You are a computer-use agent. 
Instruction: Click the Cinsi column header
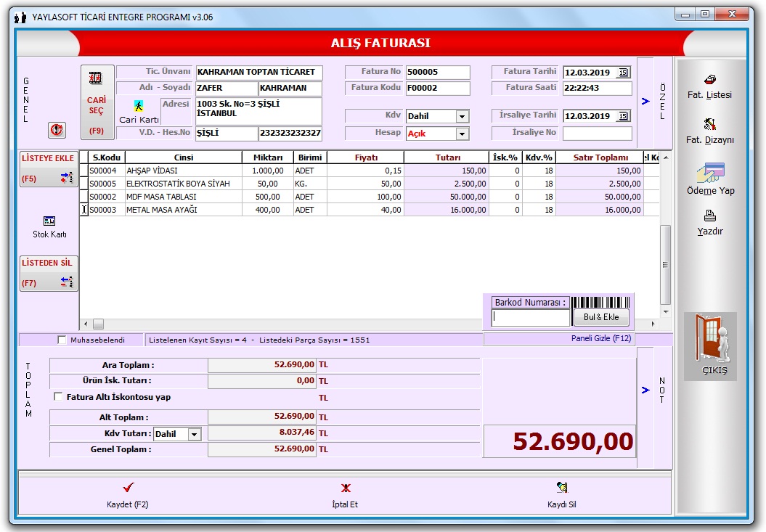pos(184,157)
